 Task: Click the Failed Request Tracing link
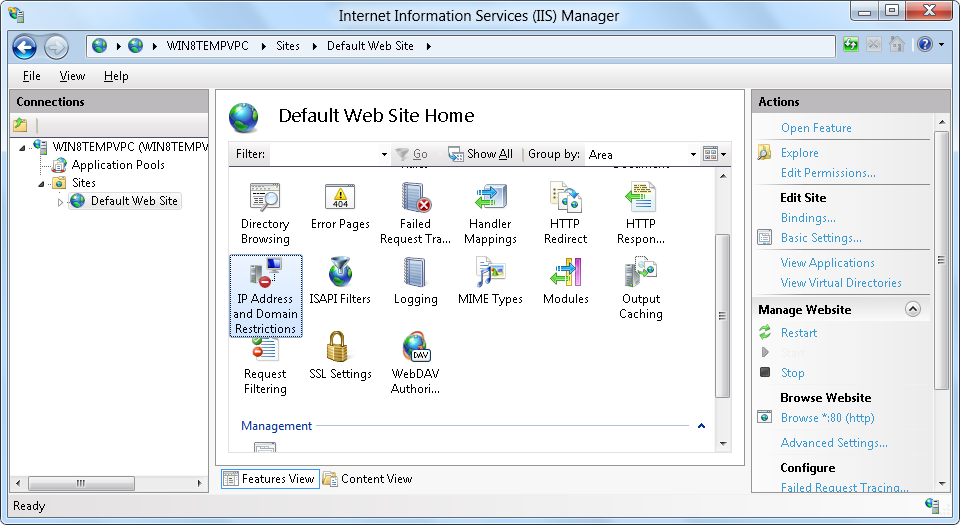tap(844, 488)
